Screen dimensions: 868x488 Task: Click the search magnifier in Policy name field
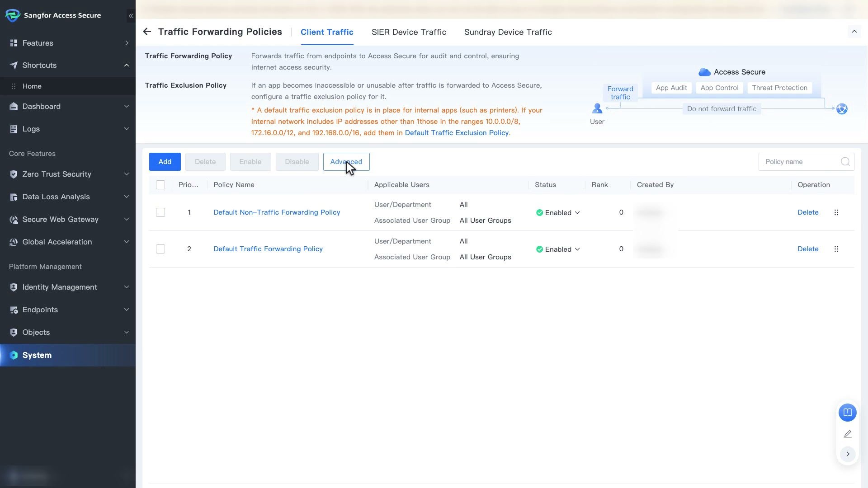click(x=845, y=162)
